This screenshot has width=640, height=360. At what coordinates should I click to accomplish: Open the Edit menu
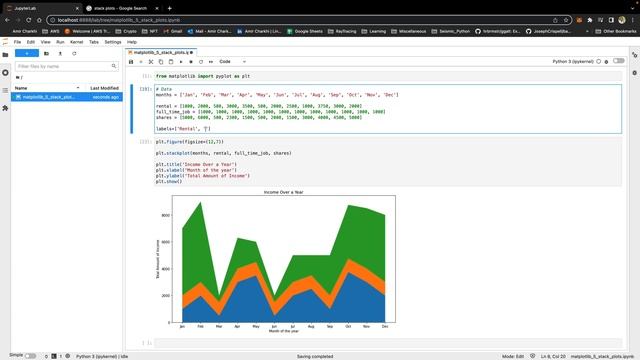[31, 42]
